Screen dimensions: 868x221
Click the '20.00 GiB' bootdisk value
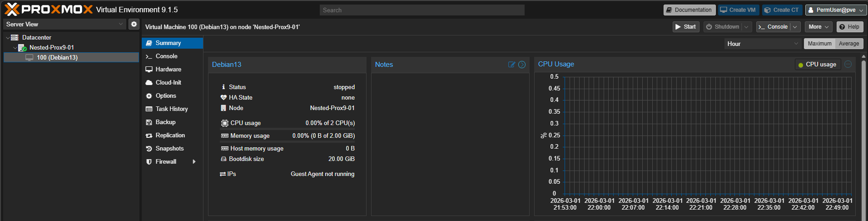click(342, 159)
